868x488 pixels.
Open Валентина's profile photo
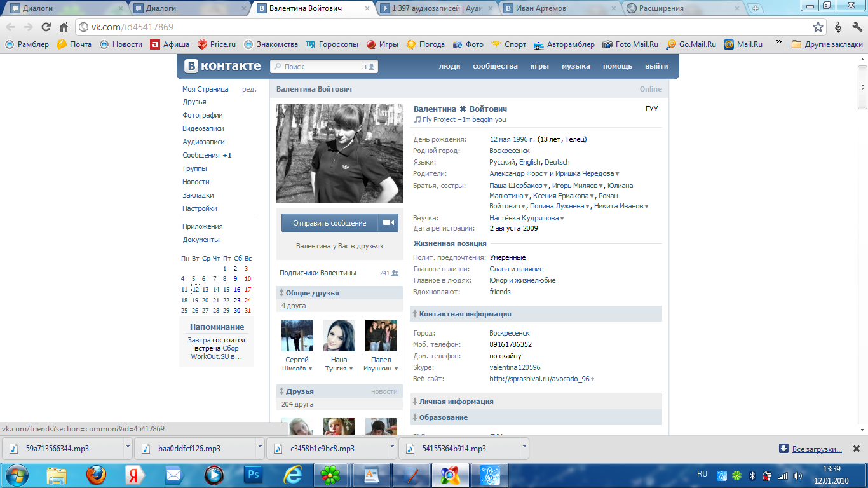tap(340, 154)
